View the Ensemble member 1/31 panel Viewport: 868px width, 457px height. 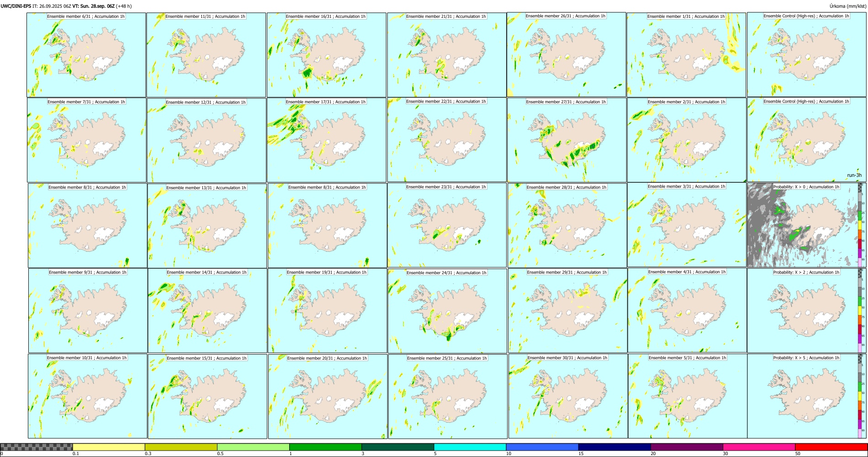click(687, 55)
